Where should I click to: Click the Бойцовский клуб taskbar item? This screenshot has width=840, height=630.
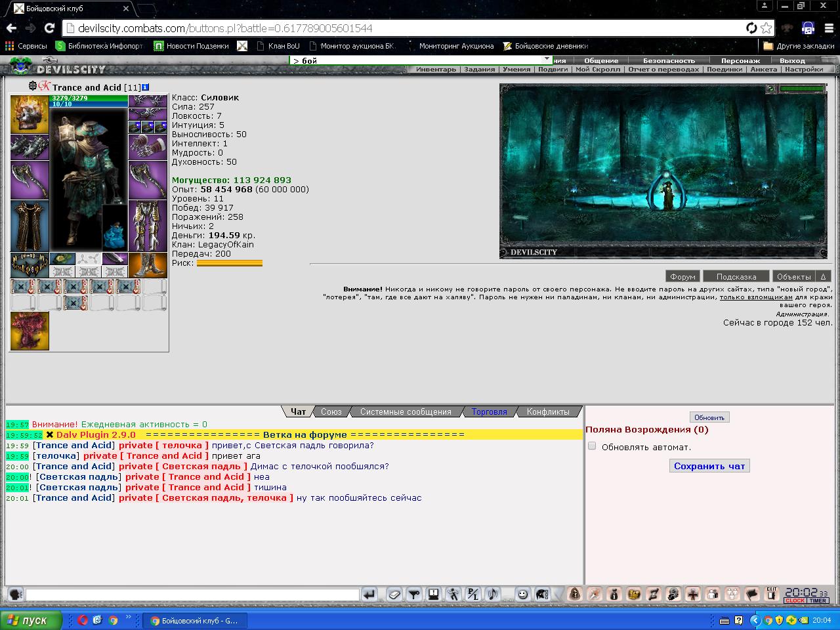(194, 620)
